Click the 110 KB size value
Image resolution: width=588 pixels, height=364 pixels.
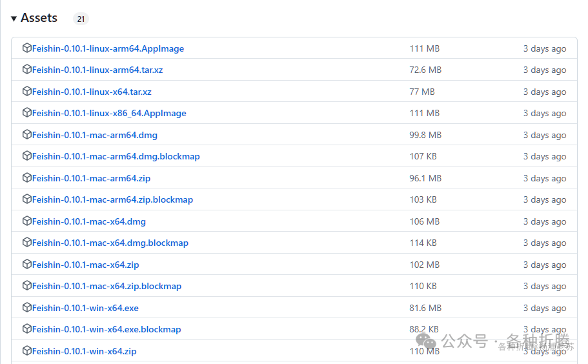[x=423, y=286]
